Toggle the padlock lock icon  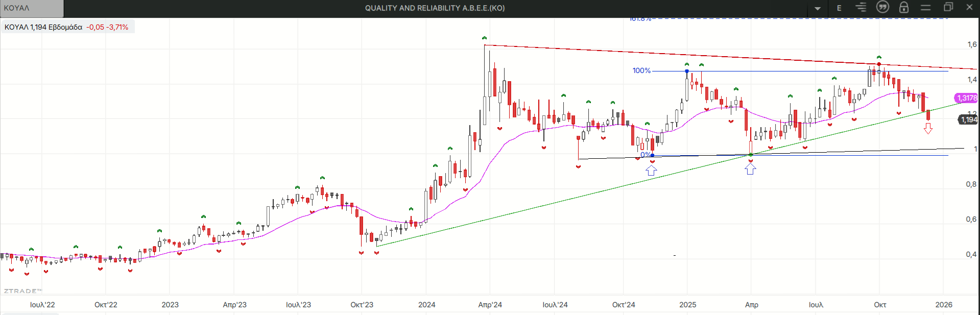click(904, 7)
